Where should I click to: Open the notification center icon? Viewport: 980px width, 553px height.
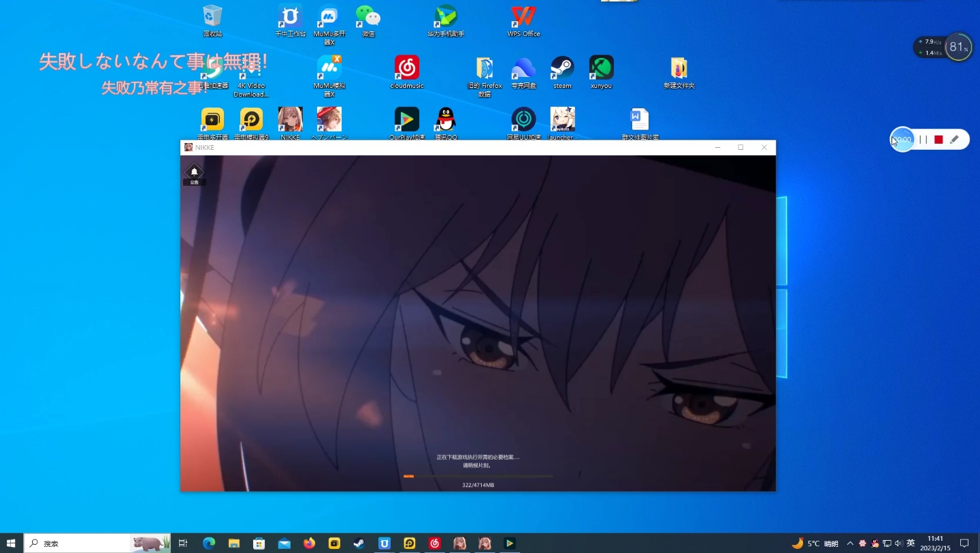pyautogui.click(x=964, y=543)
